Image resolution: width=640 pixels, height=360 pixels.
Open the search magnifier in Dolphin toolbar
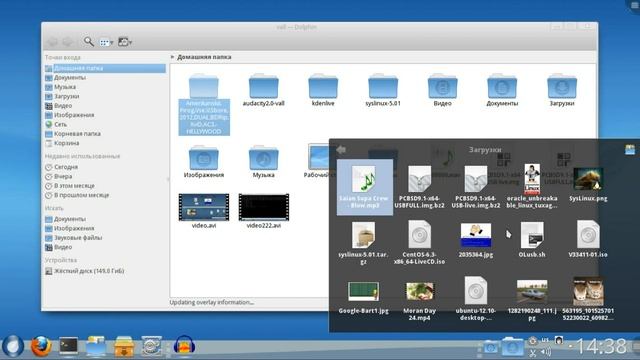89,42
